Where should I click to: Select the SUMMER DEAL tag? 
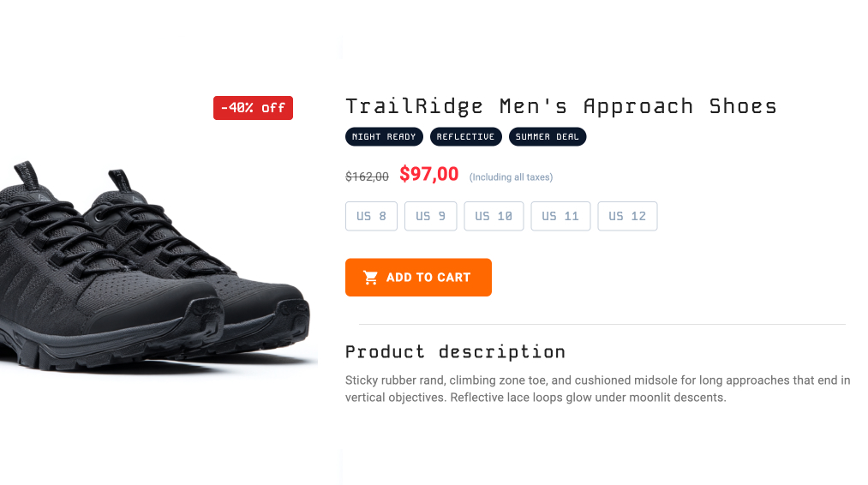(548, 137)
